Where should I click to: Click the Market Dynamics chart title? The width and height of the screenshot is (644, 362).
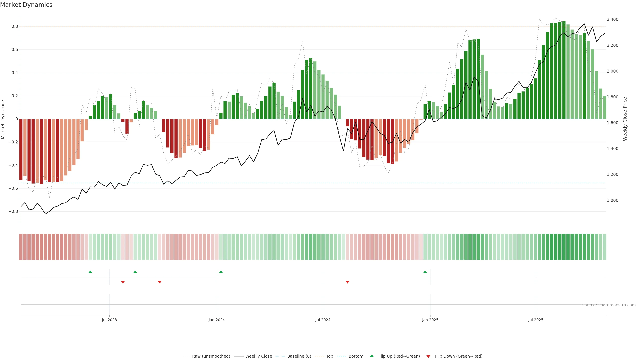pos(26,5)
